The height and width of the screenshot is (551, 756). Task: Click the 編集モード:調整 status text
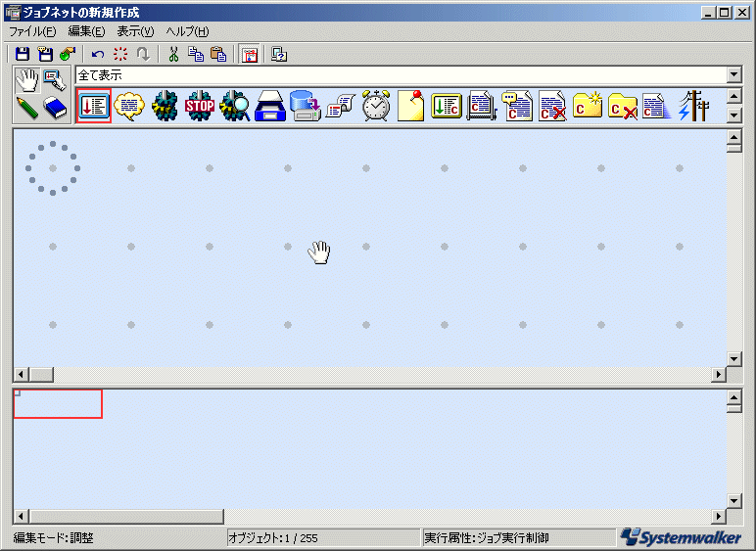(x=53, y=537)
